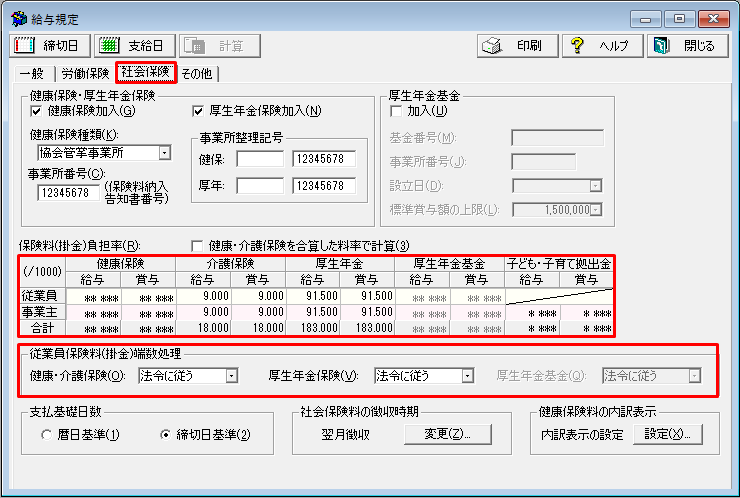Enable the 健康保険加入 checkbox

click(x=37, y=111)
